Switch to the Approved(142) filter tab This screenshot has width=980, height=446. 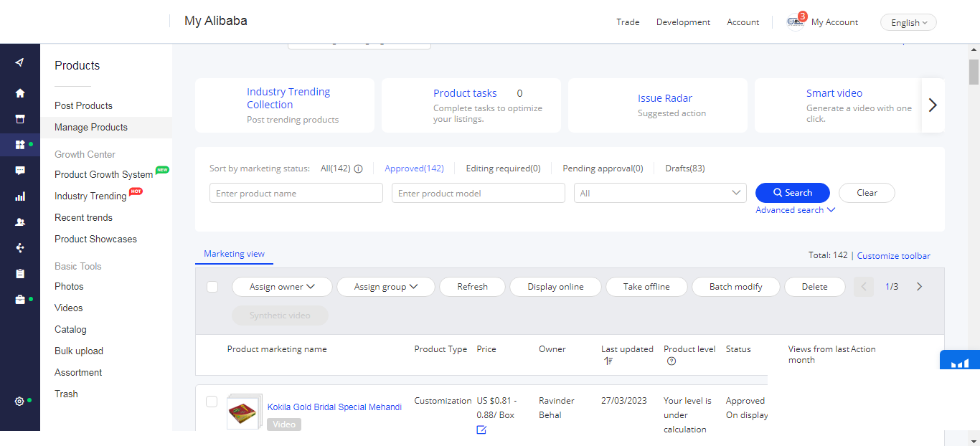click(x=414, y=168)
